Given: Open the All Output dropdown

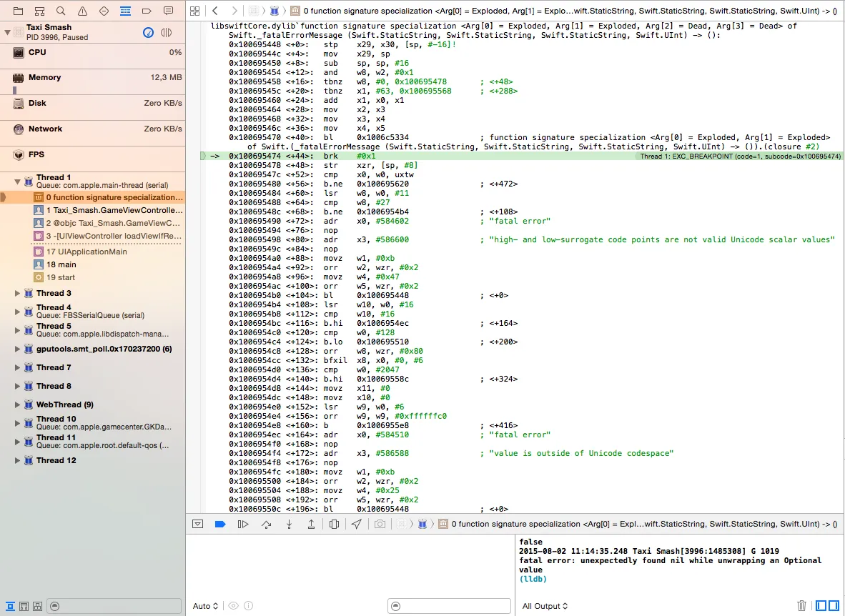Looking at the screenshot, I should (x=545, y=606).
